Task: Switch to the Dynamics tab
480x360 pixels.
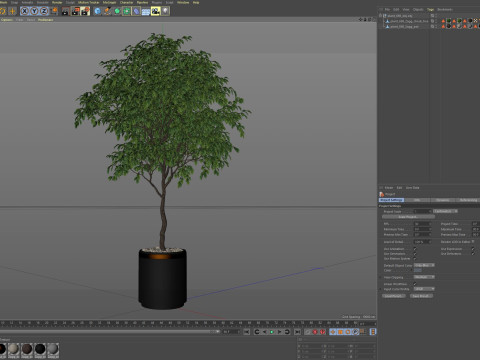Action: click(x=442, y=200)
